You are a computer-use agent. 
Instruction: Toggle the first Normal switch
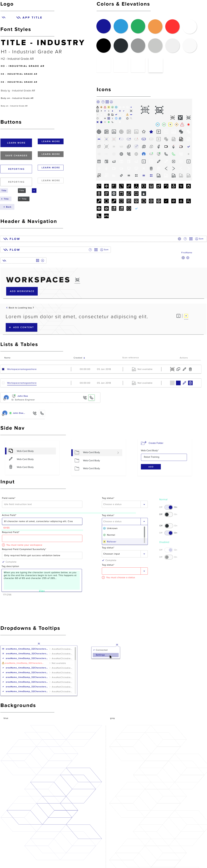(169, 507)
